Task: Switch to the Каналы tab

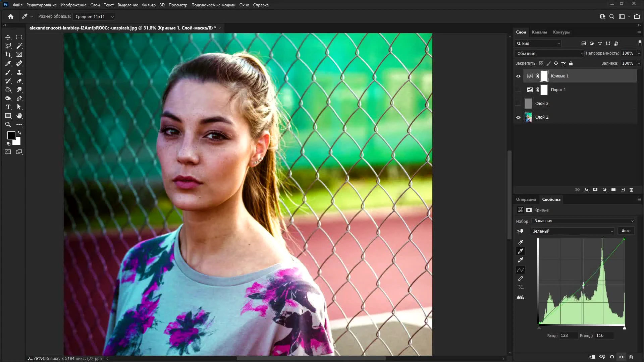Action: coord(539,32)
